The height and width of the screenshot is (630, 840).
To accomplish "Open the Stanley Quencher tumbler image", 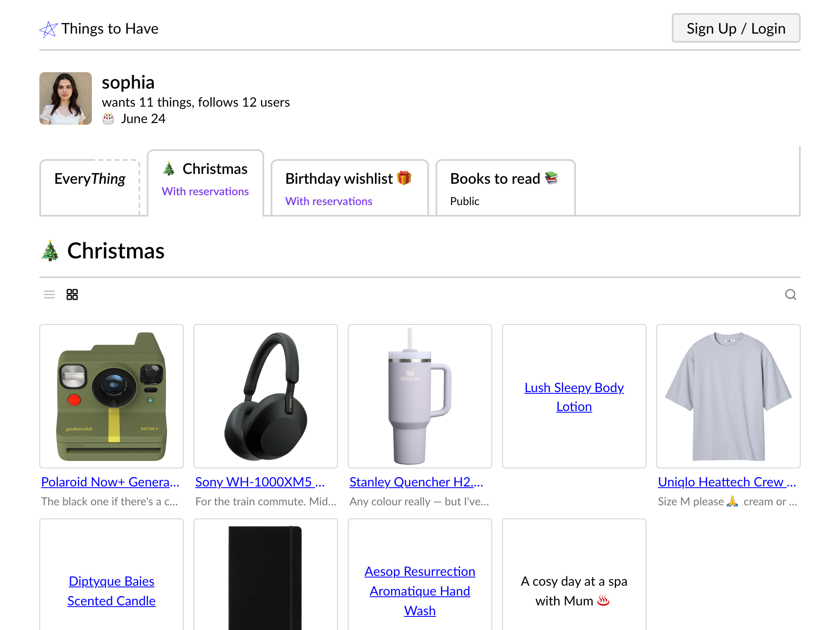I will click(x=420, y=396).
